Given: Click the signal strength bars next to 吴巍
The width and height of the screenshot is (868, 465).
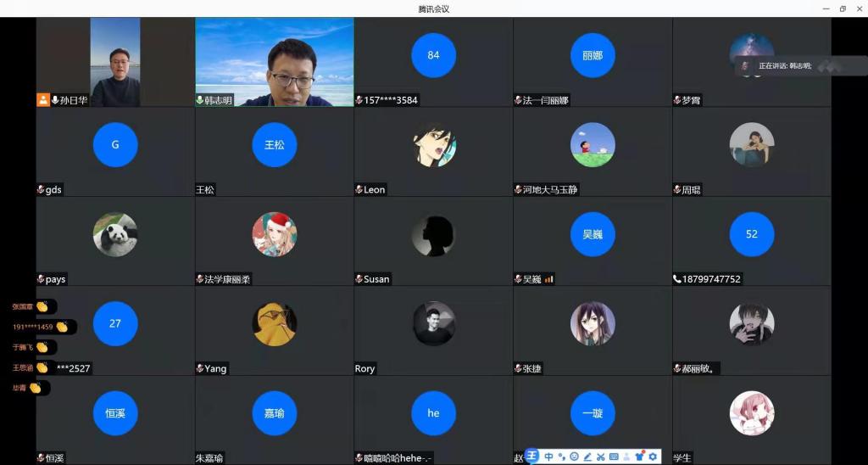Looking at the screenshot, I should (x=548, y=278).
